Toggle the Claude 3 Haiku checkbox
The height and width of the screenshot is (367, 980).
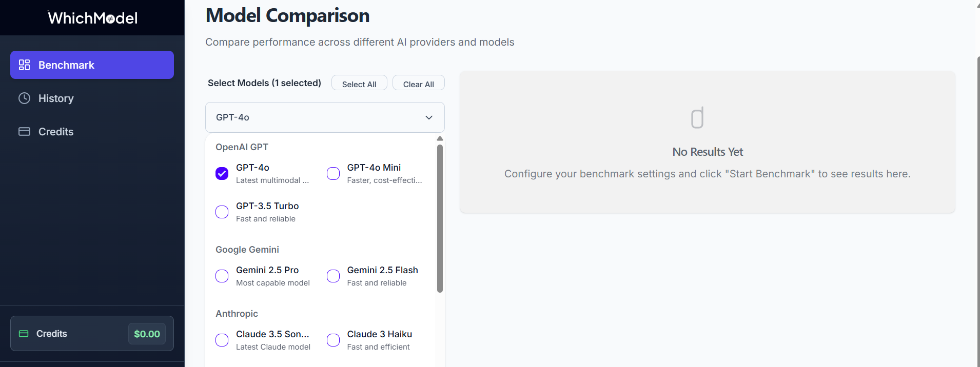[334, 340]
